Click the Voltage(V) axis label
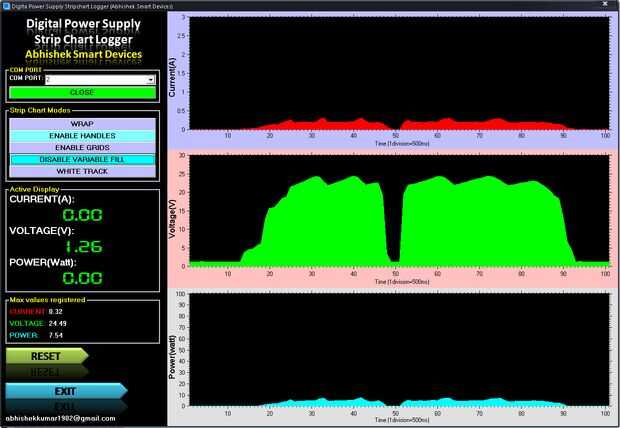620x428 pixels. click(x=172, y=219)
